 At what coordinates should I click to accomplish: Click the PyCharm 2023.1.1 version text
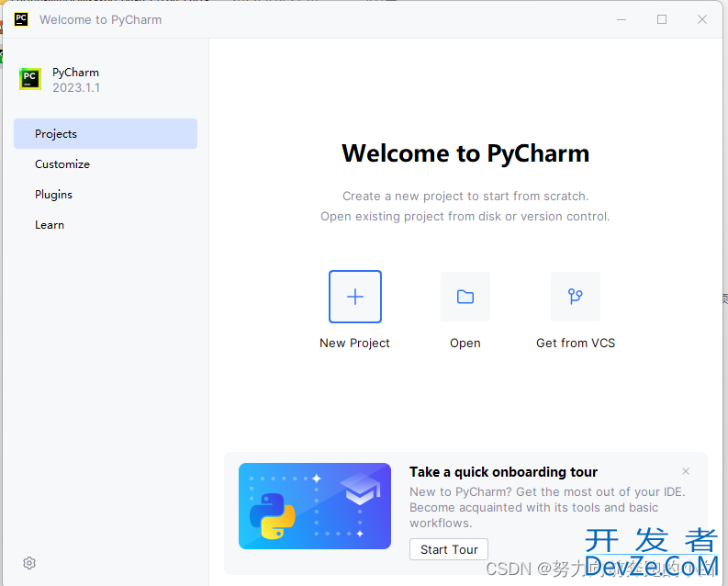tap(76, 88)
